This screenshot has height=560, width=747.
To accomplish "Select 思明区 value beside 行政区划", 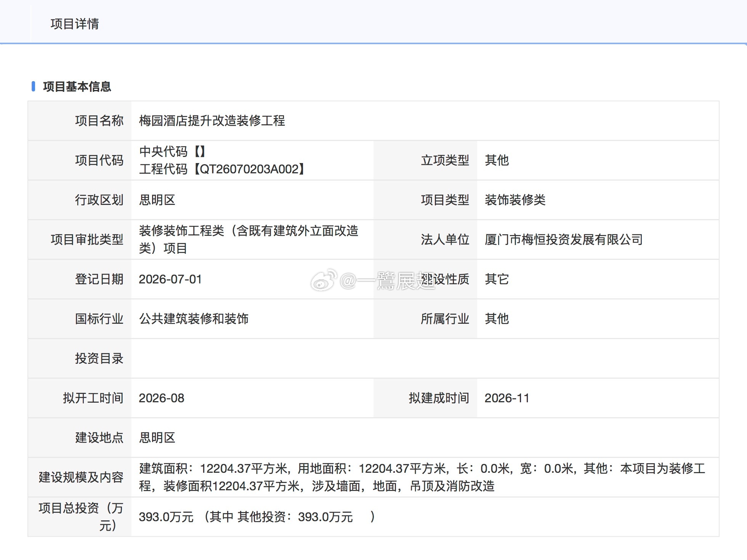I will (157, 200).
